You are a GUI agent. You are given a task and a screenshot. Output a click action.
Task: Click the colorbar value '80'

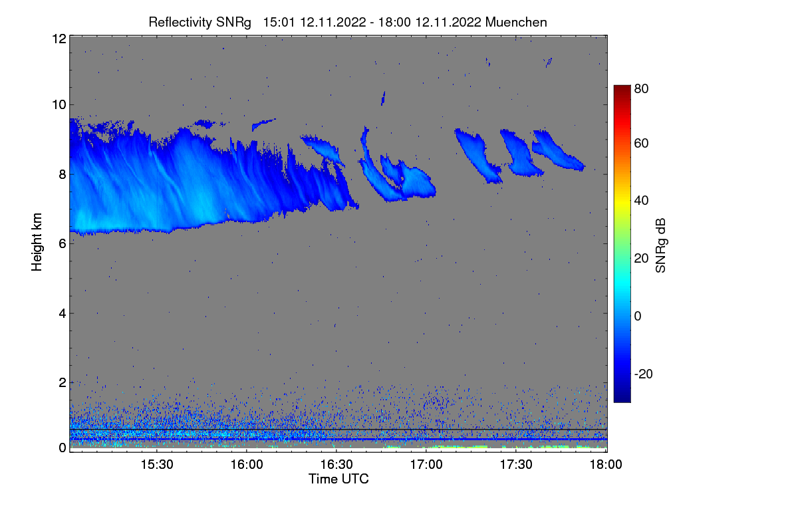pyautogui.click(x=642, y=89)
